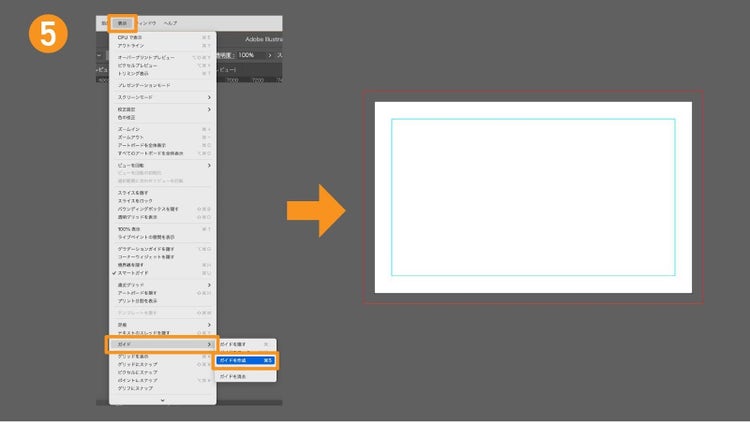This screenshot has width=750, height=422.
Task: Select highlighted ガイドを作成 submenu item
Action: point(245,360)
